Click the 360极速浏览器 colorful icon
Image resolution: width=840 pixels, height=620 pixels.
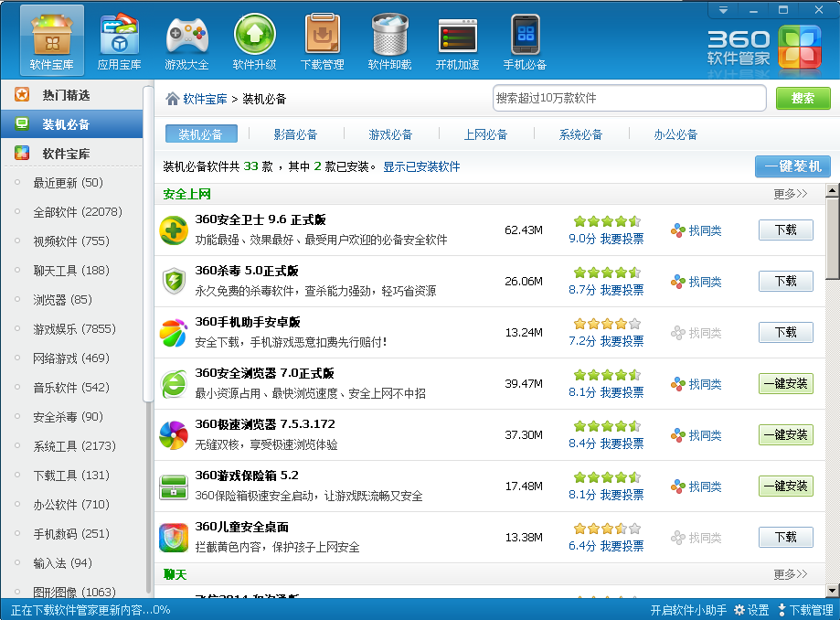click(174, 434)
